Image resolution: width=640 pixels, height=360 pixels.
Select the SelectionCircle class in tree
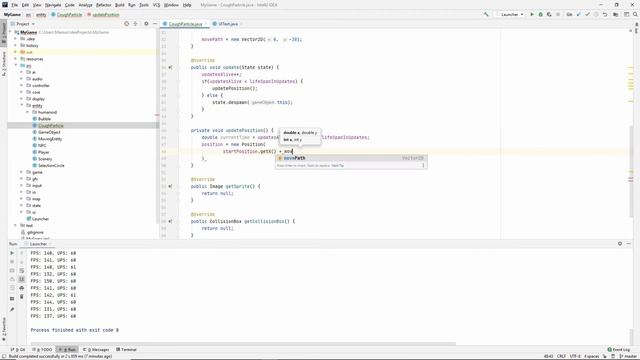click(x=51, y=165)
